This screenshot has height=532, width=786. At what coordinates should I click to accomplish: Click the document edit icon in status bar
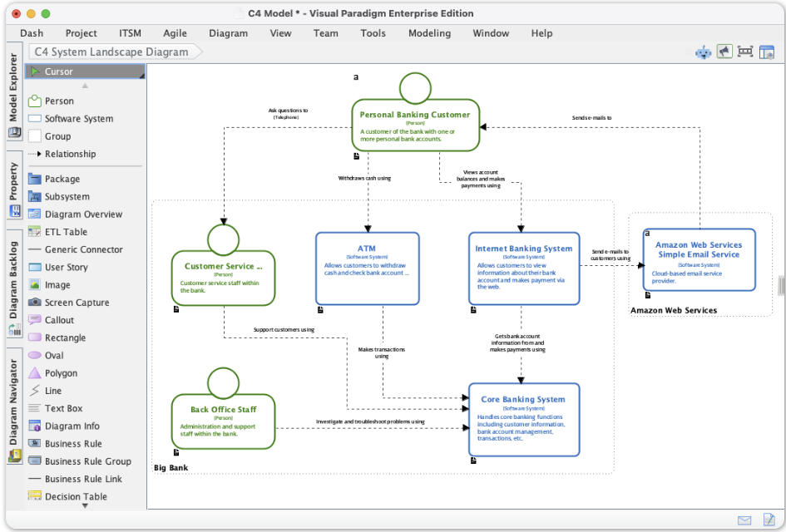pos(769,520)
